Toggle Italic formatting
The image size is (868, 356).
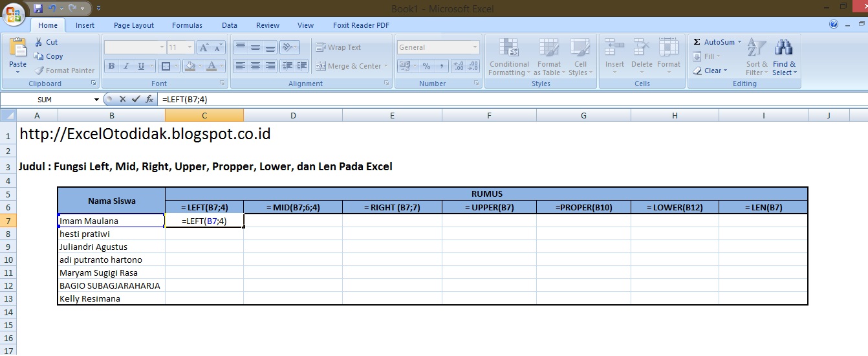125,66
